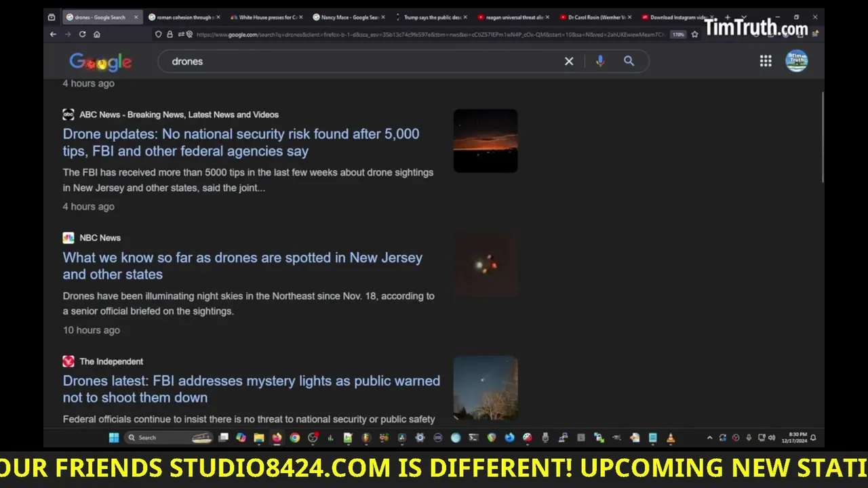Viewport: 868px width, 488px height.
Task: Clear the search box with the X
Action: [569, 61]
